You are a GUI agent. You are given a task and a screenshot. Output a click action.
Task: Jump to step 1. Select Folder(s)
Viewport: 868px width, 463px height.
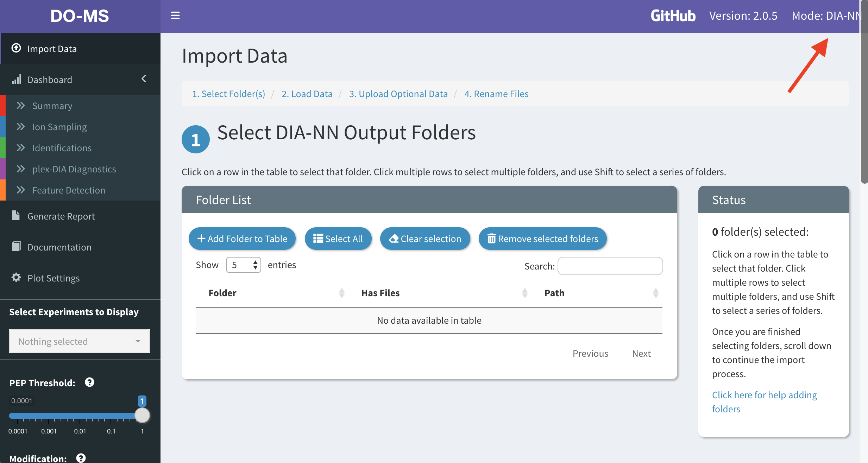228,94
